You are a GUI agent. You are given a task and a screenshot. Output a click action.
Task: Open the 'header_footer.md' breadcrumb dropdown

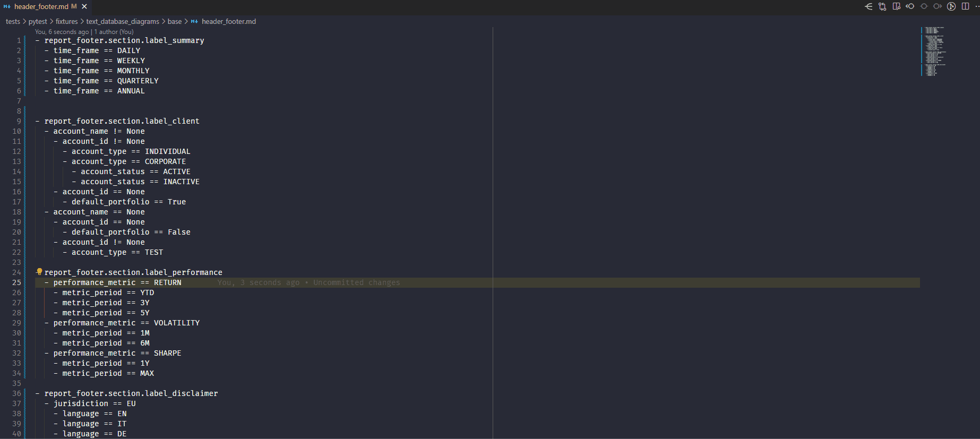[x=229, y=21]
